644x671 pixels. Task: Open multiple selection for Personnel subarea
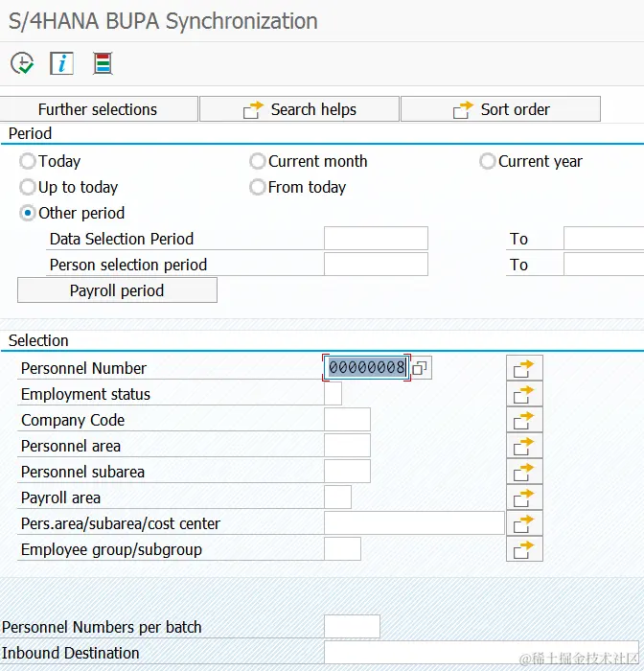click(x=524, y=472)
